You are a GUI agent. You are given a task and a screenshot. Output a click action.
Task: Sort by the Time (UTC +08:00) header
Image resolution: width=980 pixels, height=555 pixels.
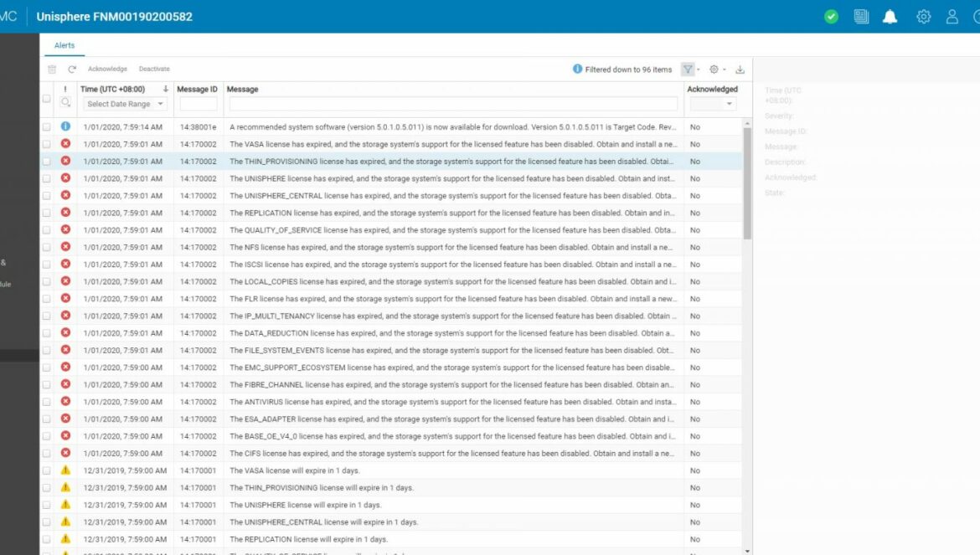tap(112, 90)
